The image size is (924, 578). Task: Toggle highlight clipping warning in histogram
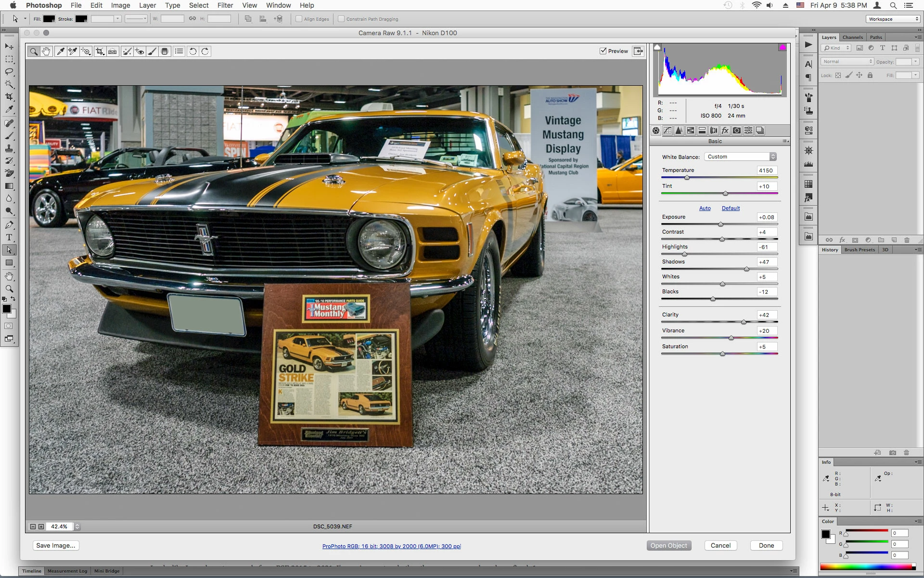(x=783, y=47)
